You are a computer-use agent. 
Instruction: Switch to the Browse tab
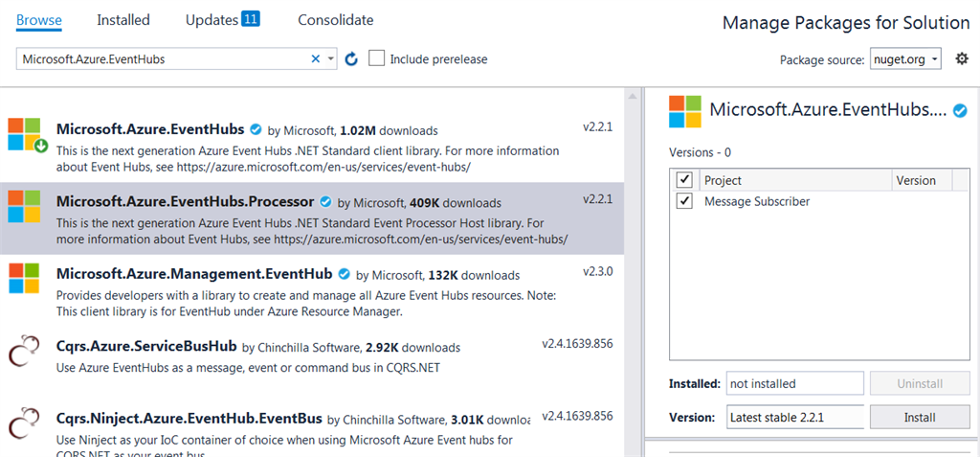click(38, 20)
